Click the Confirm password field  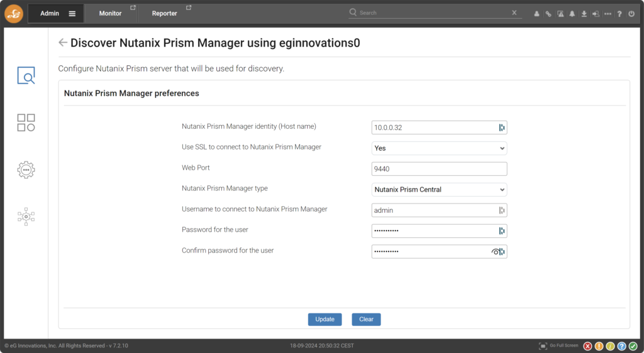coord(439,251)
